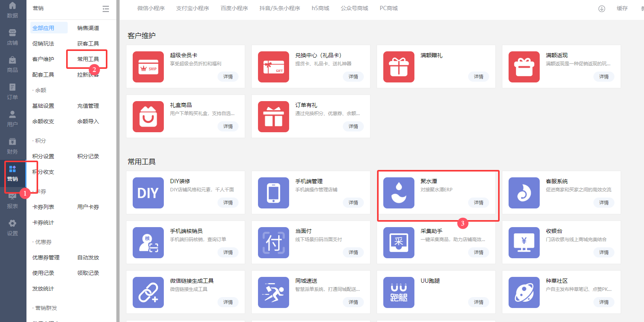Image resolution: width=644 pixels, height=322 pixels.
Task: Switch to the h5商城 tab
Action: (320, 8)
